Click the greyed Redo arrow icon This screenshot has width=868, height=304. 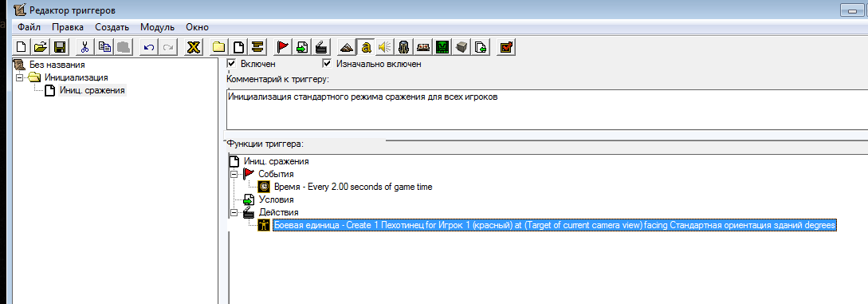167,46
